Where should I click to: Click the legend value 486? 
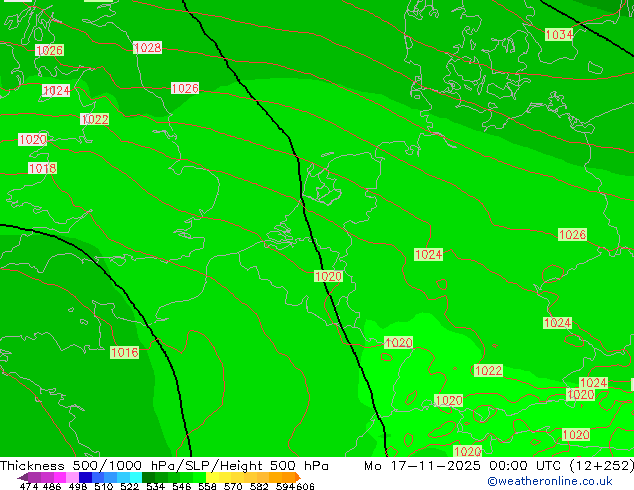point(52,486)
